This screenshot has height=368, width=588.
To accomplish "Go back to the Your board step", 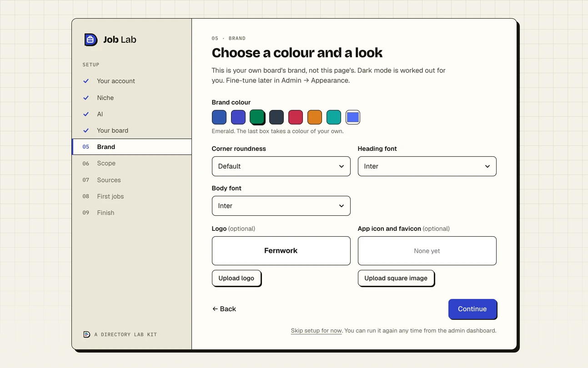I will [132, 130].
